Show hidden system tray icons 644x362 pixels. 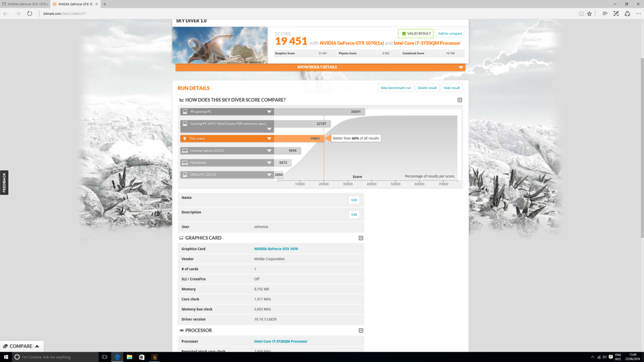tap(593, 357)
